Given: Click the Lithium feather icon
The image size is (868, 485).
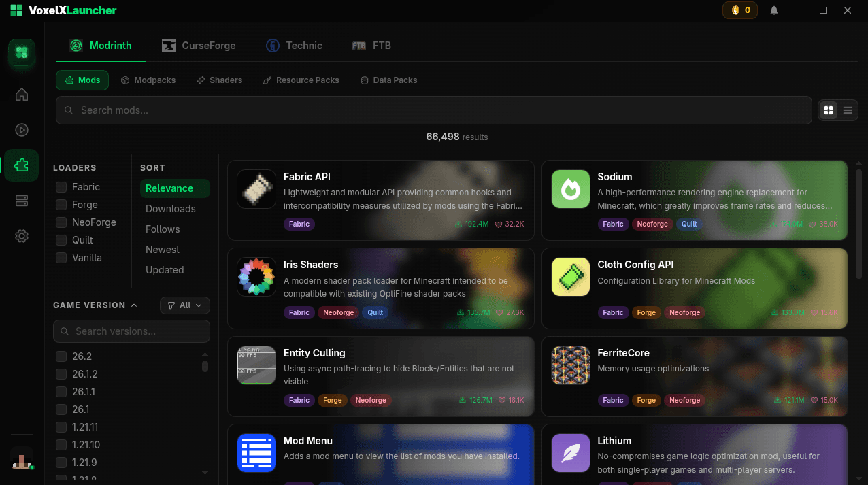Looking at the screenshot, I should 571,453.
